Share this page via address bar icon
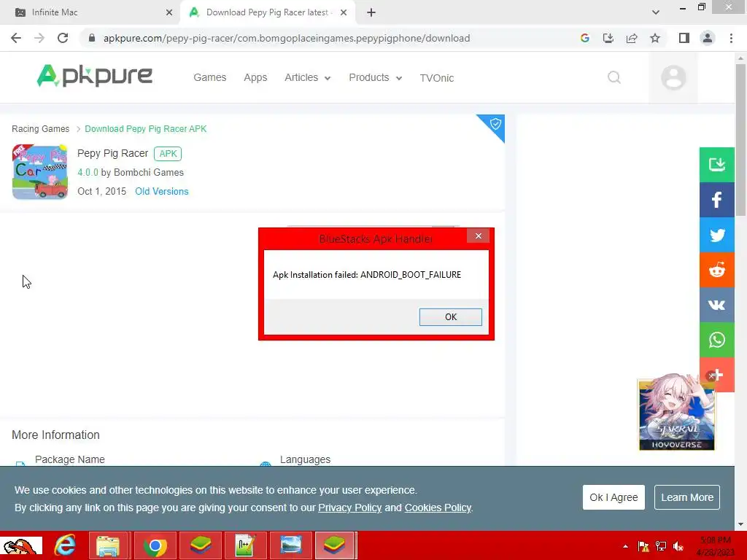This screenshot has height=560, width=747. pyautogui.click(x=632, y=38)
